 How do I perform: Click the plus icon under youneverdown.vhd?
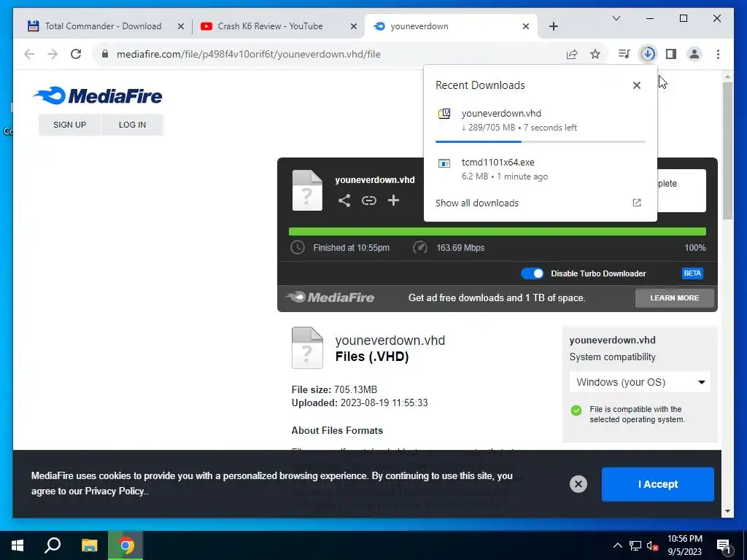[393, 200]
